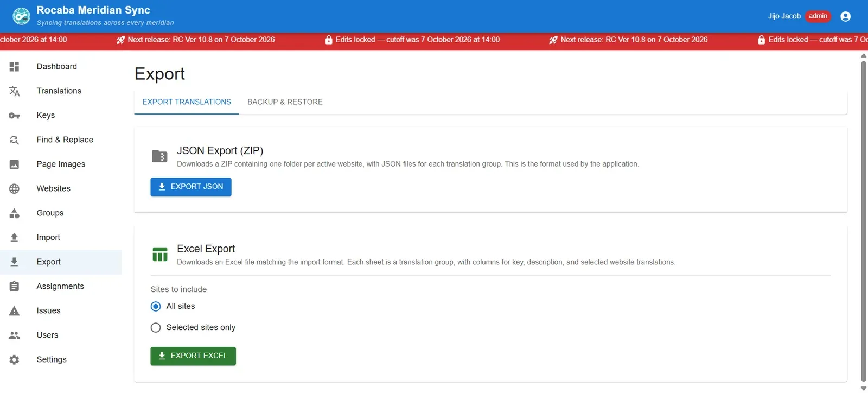Click the Export download icon in sidebar
868x393 pixels.
click(15, 262)
